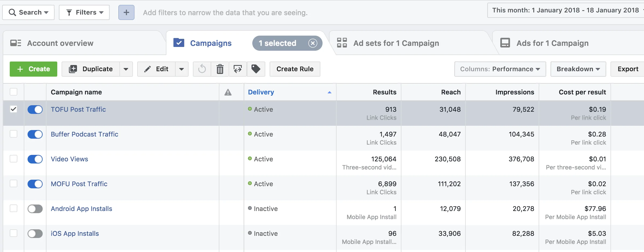Screen dimensions: 644x252
Task: Open the Duplicate options arrow
Action: 126,69
